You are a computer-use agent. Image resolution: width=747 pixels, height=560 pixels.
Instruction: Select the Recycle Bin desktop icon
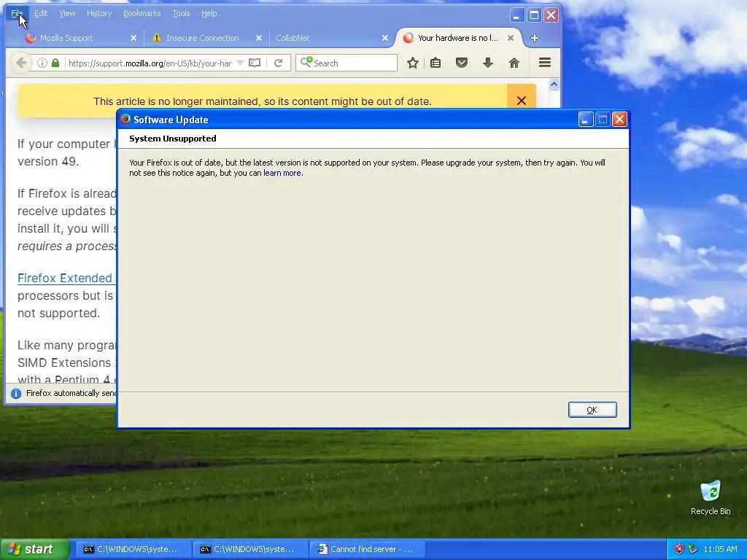711,497
